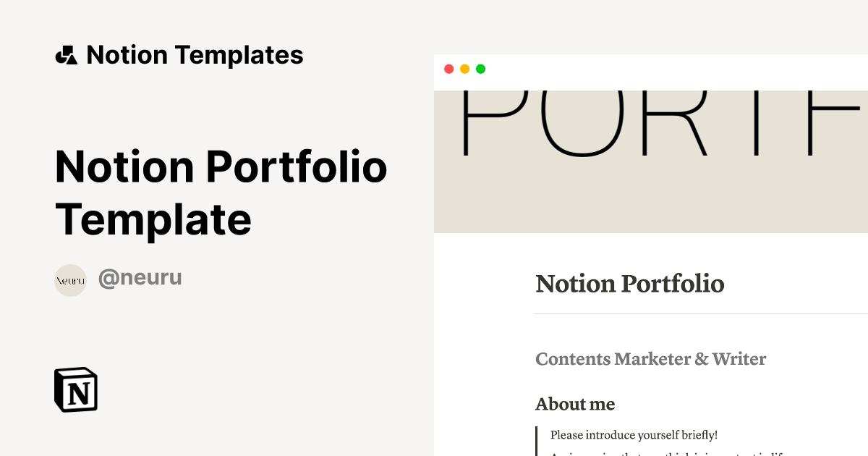Screen dimensions: 868x456
Task: Select the circular beige Neuru profile badge
Action: point(70,280)
